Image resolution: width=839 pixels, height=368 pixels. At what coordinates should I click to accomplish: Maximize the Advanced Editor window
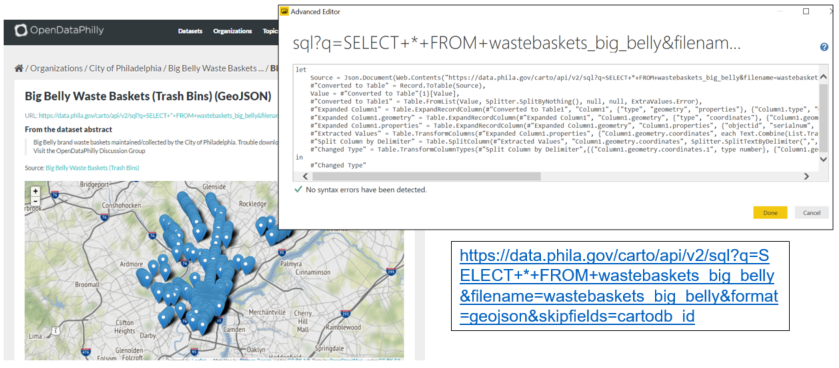(x=806, y=11)
